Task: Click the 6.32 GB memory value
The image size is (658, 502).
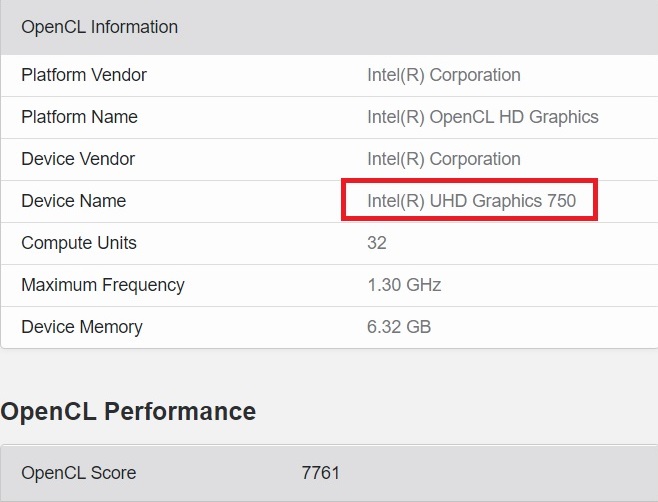Action: click(399, 327)
